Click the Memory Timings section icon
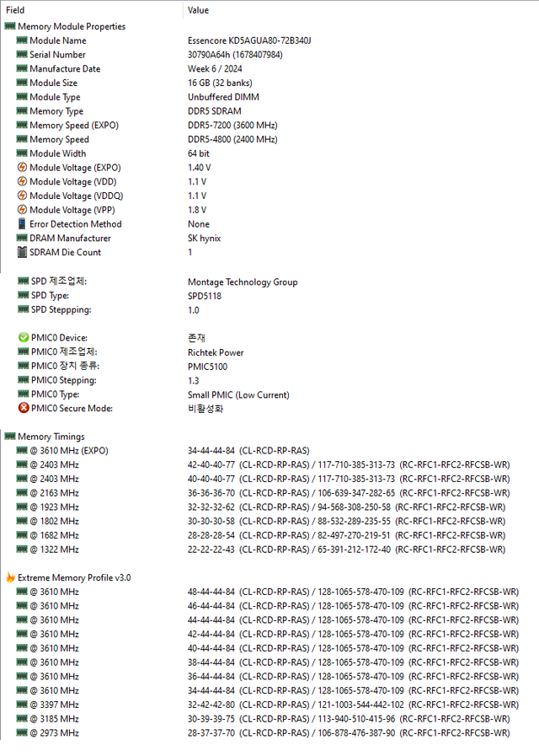The image size is (539, 756). 10,437
